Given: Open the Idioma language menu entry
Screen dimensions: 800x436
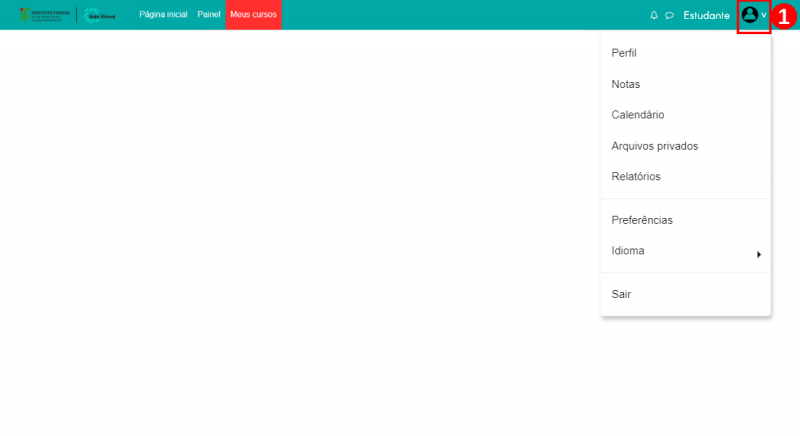Looking at the screenshot, I should point(686,251).
